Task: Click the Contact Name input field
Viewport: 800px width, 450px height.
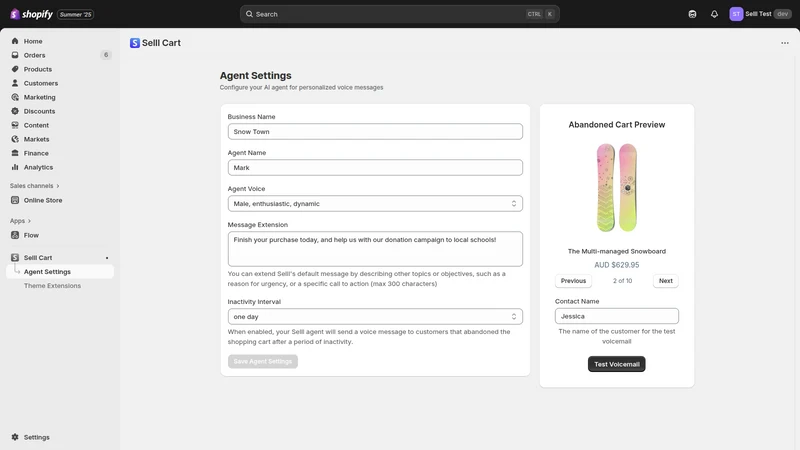Action: [616, 316]
